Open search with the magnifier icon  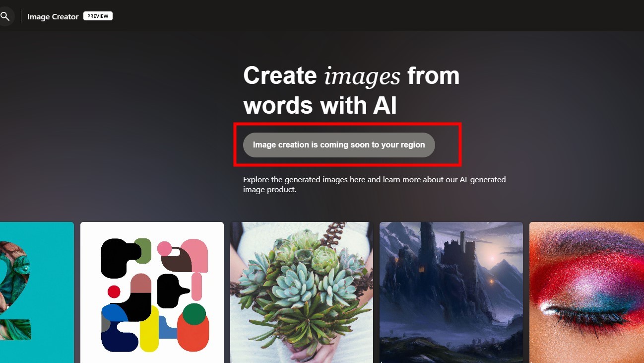[x=4, y=16]
